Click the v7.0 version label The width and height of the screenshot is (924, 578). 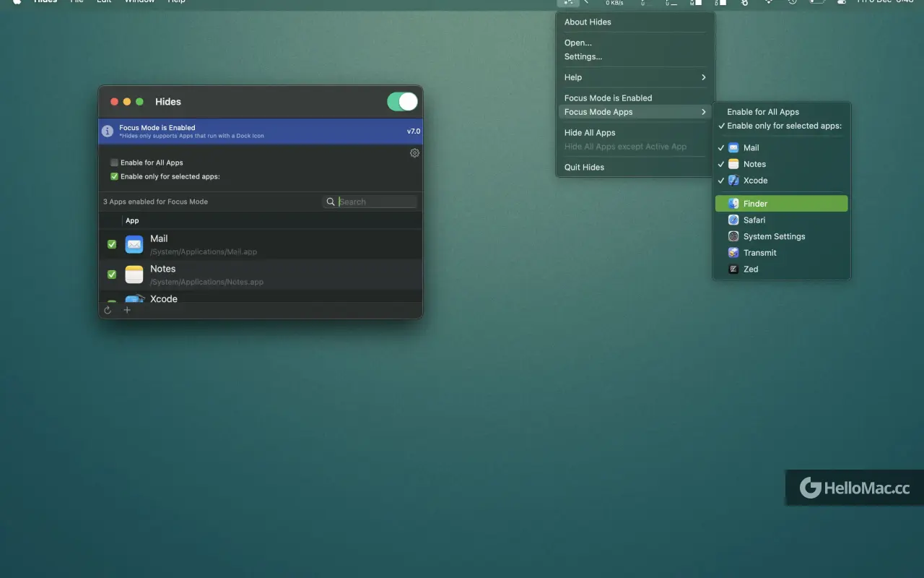414,131
